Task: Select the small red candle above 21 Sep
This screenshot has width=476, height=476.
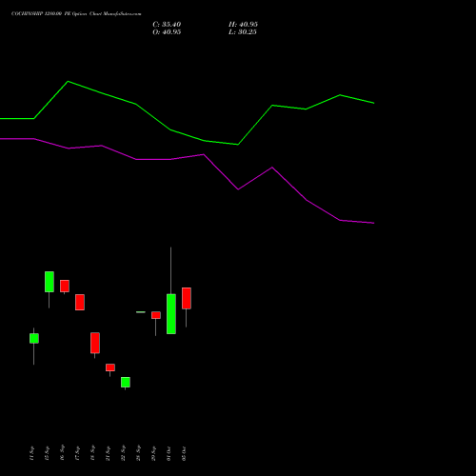Action: [x=110, y=367]
